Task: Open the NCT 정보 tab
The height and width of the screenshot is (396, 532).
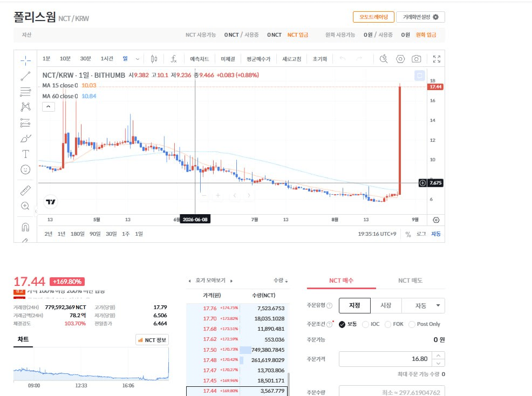Action: pyautogui.click(x=152, y=340)
